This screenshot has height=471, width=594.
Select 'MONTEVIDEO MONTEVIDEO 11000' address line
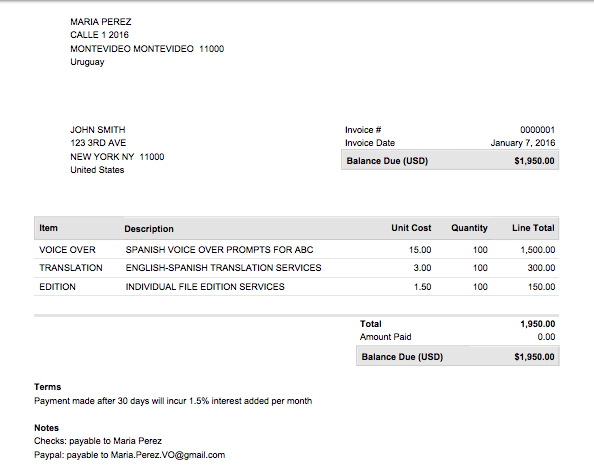147,49
